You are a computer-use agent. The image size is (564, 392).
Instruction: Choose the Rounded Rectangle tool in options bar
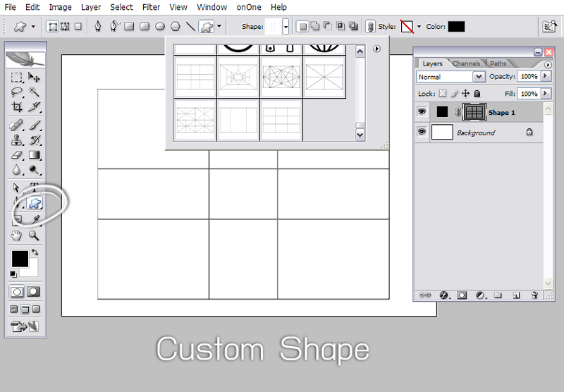pos(145,26)
